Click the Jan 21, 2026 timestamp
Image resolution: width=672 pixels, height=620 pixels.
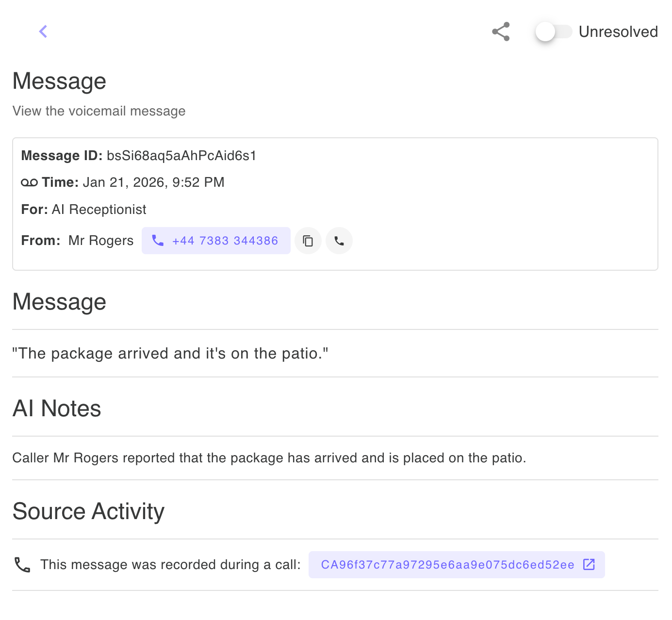153,182
